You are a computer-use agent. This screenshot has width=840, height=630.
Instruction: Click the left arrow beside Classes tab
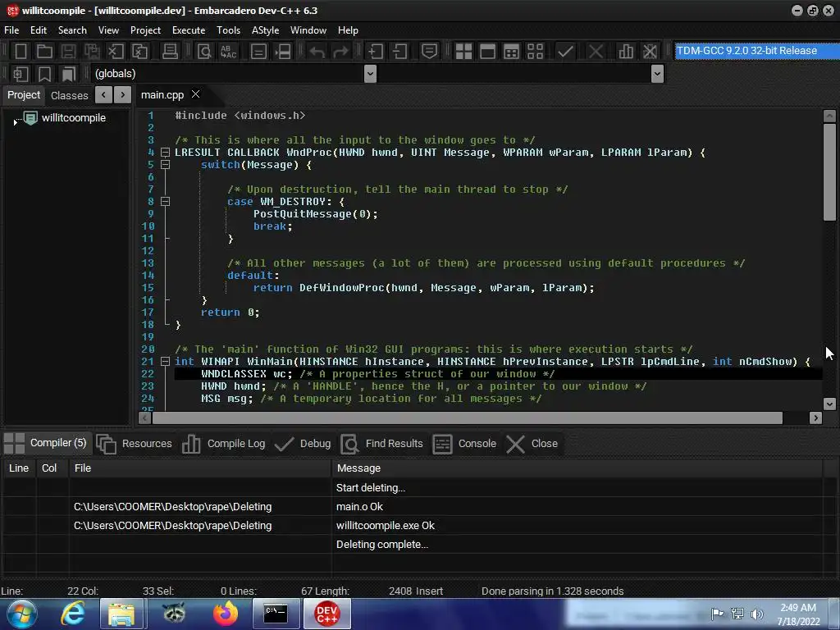(x=103, y=95)
